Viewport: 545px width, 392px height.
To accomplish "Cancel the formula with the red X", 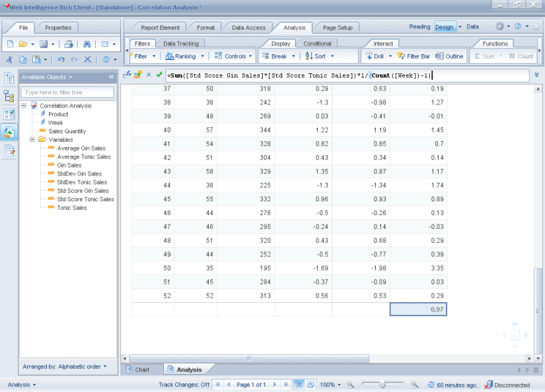I will coord(149,75).
